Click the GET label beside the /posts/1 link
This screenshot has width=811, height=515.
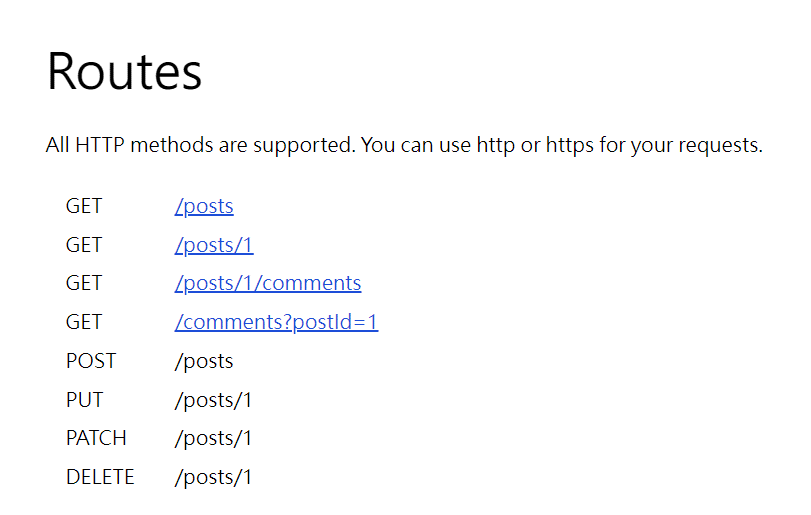coord(84,245)
